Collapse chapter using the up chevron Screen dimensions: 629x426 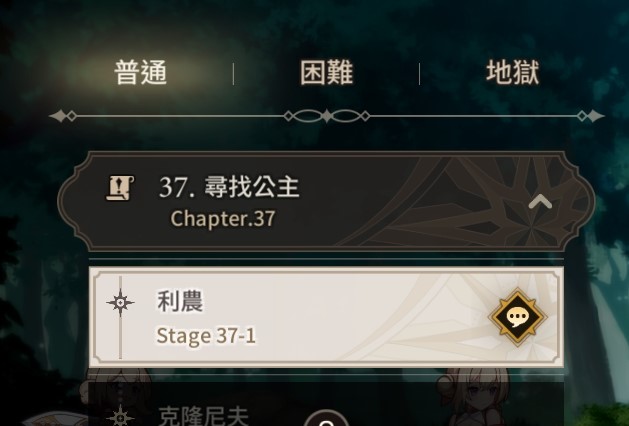540,202
